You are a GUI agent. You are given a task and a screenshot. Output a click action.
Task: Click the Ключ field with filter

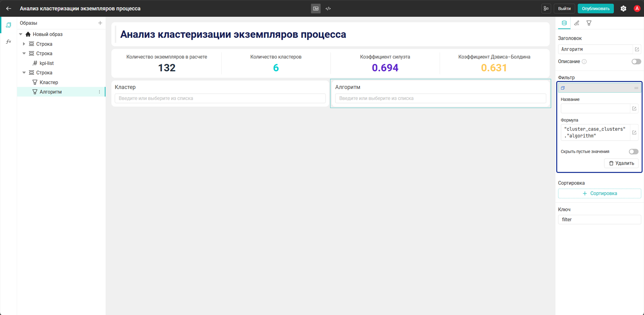(599, 220)
